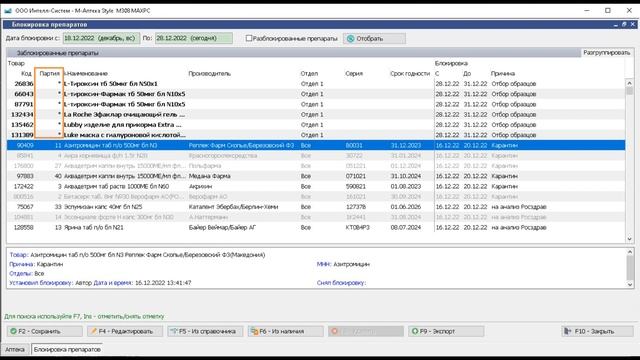
Task: Select row with code 97883 Аквадетрим
Action: [x=316, y=176]
